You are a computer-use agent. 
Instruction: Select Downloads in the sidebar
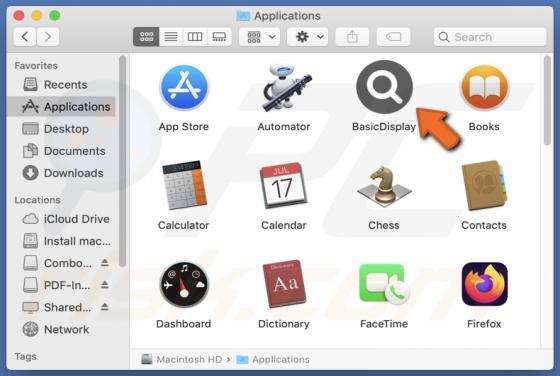pos(61,173)
